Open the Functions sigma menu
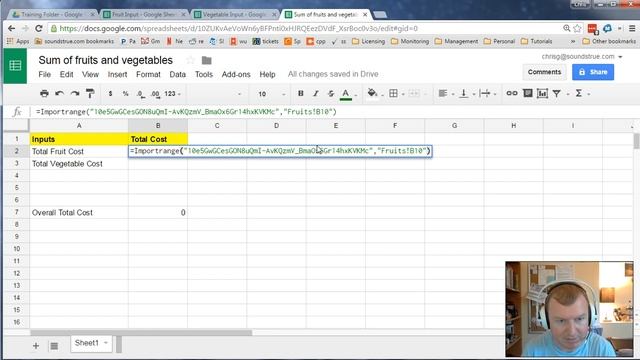The image size is (640, 360). (x=578, y=93)
